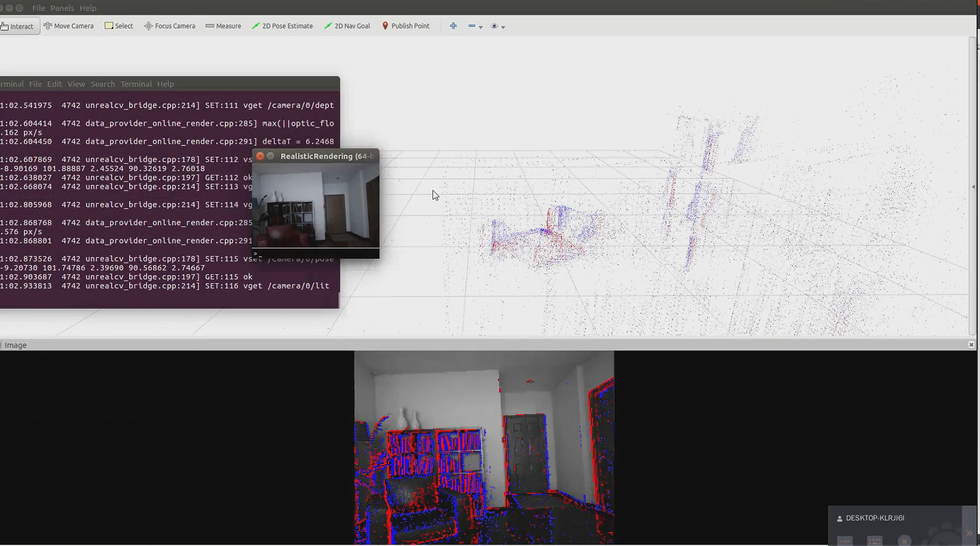Click the Focus Camera tool
The height and width of the screenshot is (546, 980).
169,26
